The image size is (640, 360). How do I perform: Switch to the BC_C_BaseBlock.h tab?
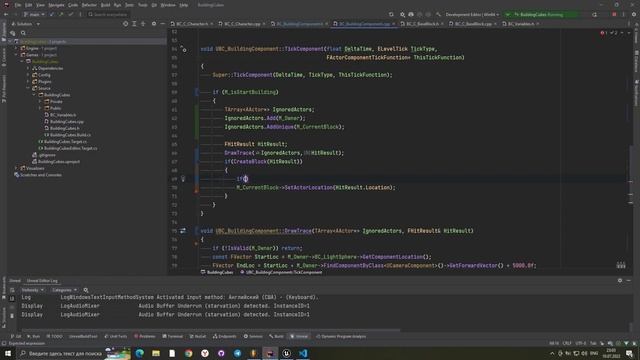point(422,24)
